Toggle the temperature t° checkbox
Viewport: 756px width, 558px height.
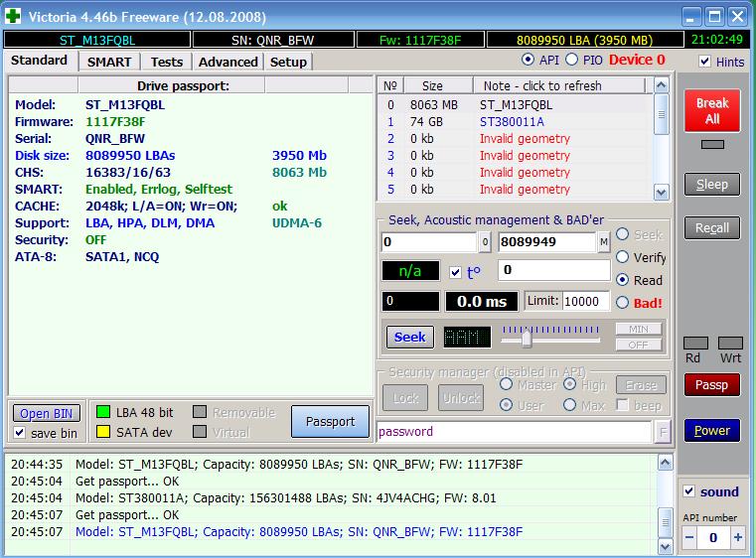pos(455,272)
